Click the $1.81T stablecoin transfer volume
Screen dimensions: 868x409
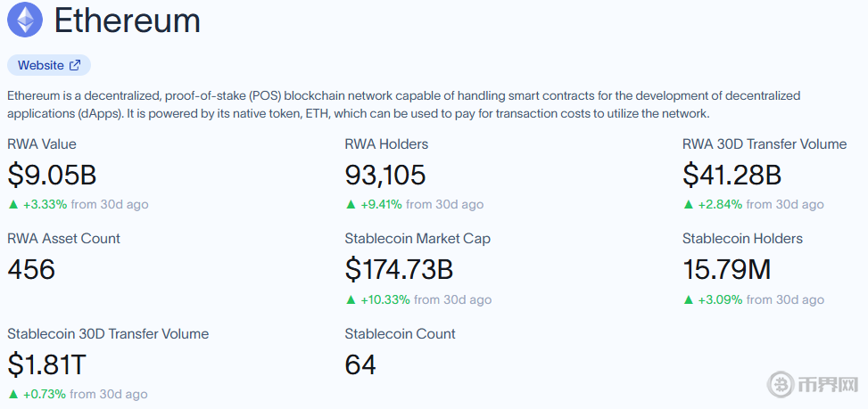tap(46, 364)
